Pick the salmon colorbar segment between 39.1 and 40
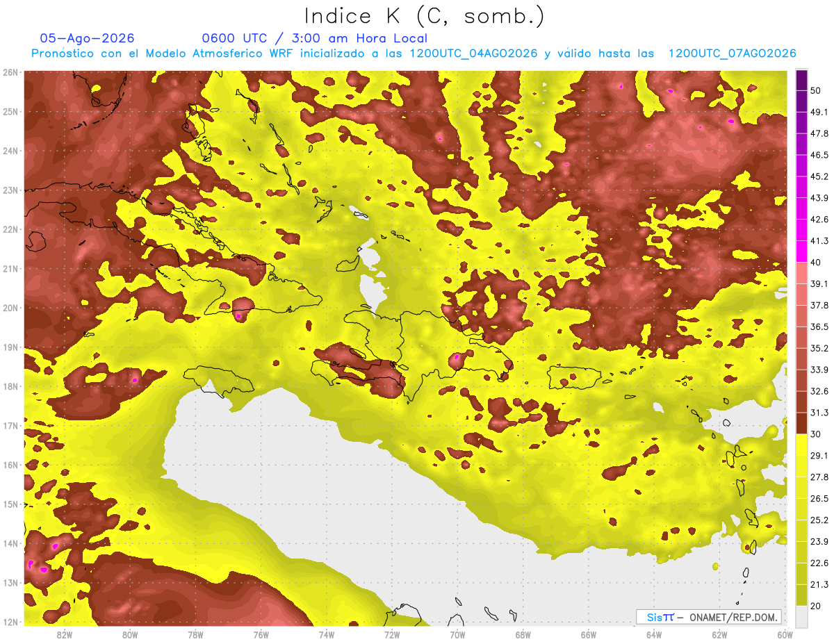Screen dimensions: 834x644 (801, 273)
